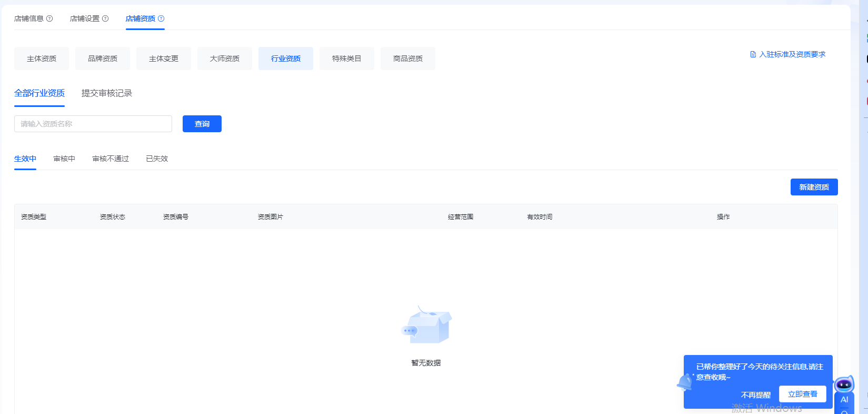
Task: Click 立即查看 in the notification popup
Action: [x=802, y=394]
